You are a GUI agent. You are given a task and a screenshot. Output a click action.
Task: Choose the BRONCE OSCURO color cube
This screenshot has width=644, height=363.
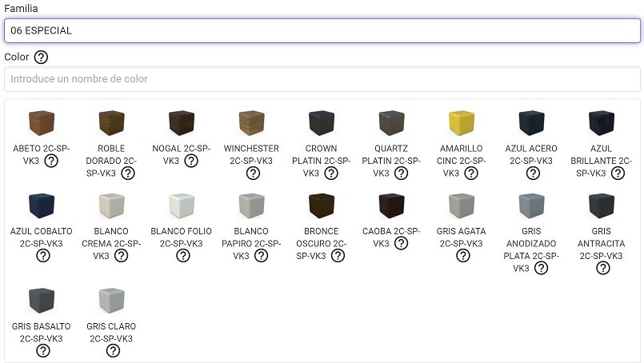(322, 206)
